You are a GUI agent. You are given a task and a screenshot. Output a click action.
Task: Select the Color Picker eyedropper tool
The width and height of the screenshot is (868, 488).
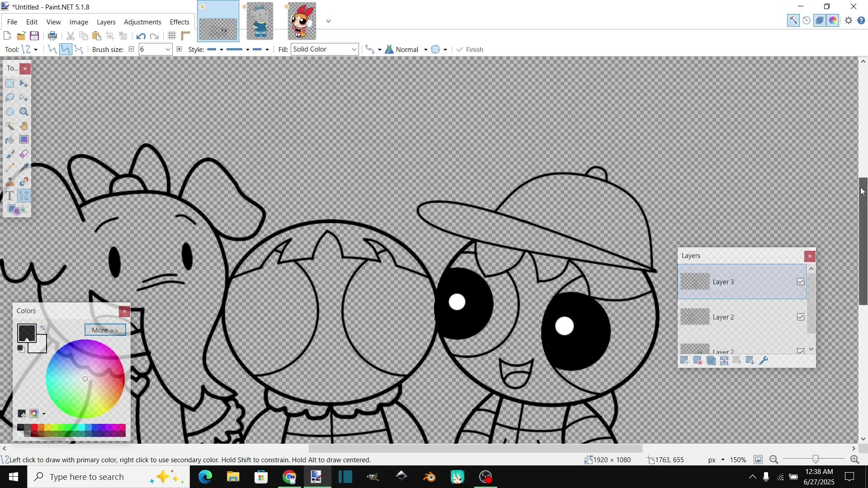[24, 168]
